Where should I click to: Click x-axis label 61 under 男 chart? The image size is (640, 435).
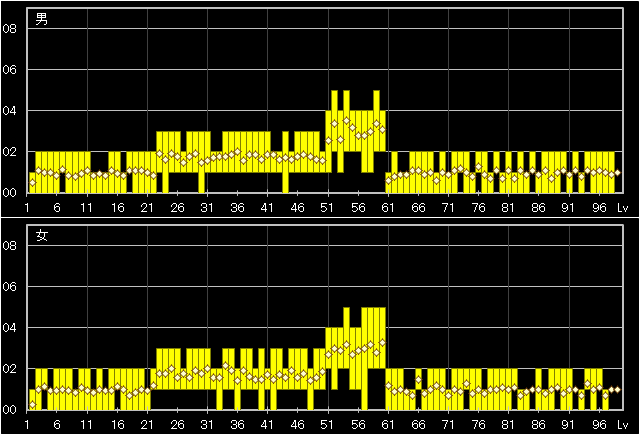click(388, 208)
